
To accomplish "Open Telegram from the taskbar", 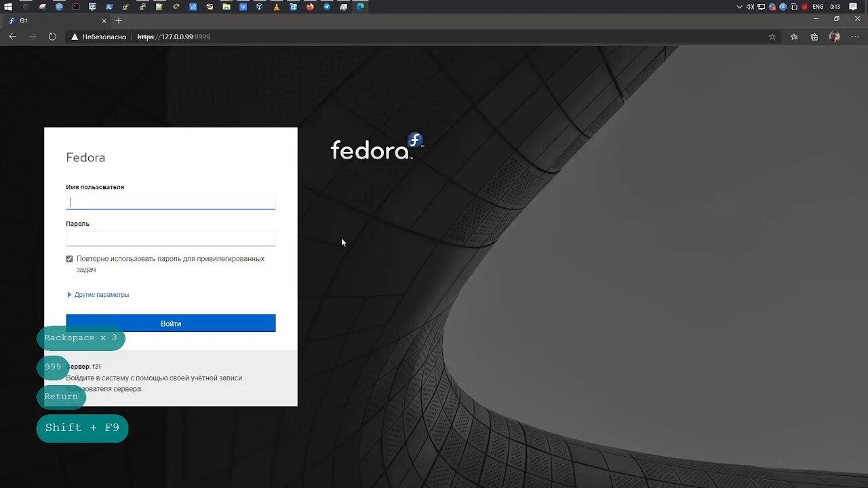I will (327, 7).
